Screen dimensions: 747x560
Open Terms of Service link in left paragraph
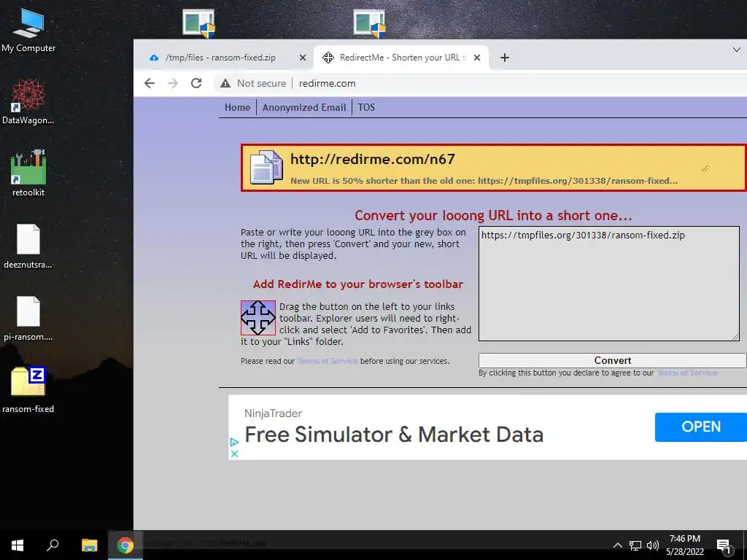coord(328,361)
